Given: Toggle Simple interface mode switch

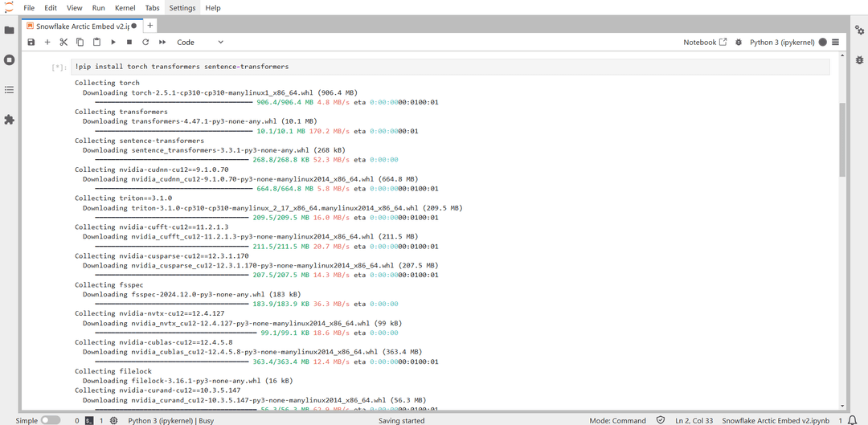Looking at the screenshot, I should [51, 420].
